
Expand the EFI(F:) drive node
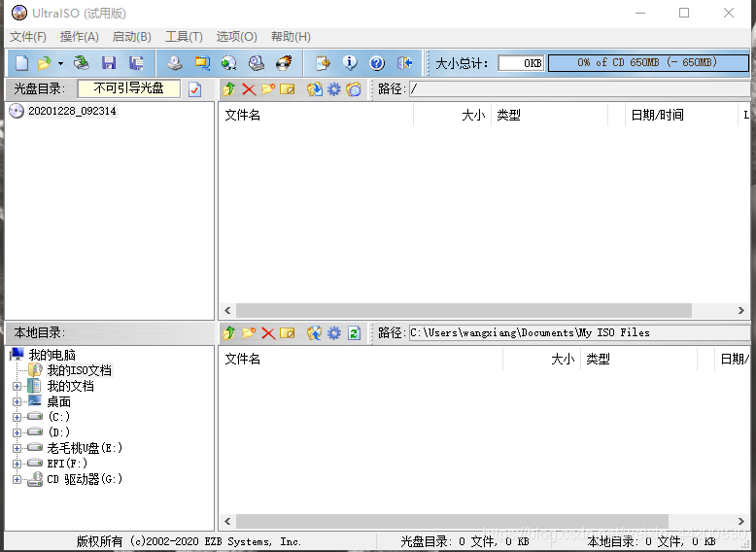pyautogui.click(x=17, y=464)
